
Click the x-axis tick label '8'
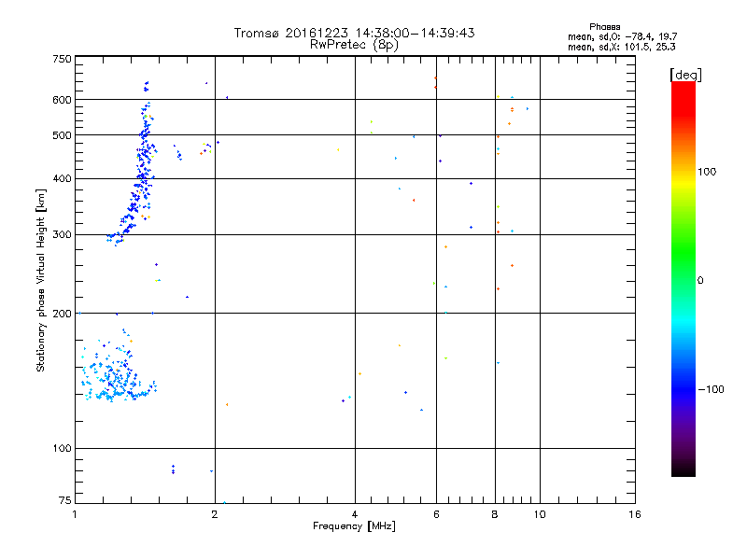(x=495, y=514)
